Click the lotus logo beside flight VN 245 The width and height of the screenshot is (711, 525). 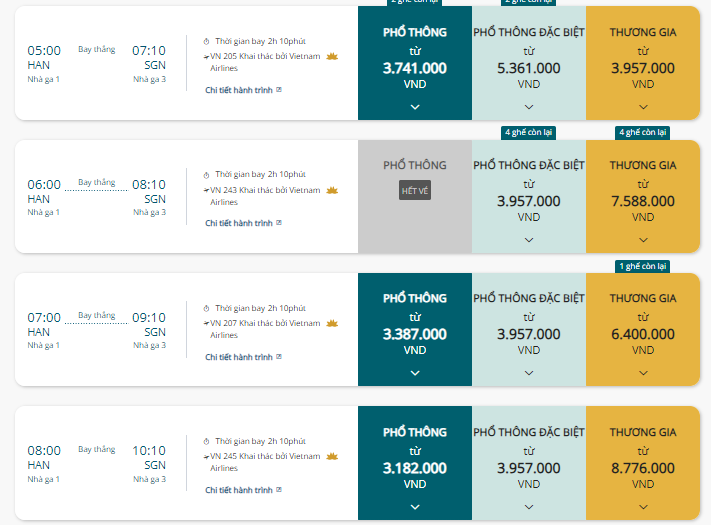tap(332, 456)
